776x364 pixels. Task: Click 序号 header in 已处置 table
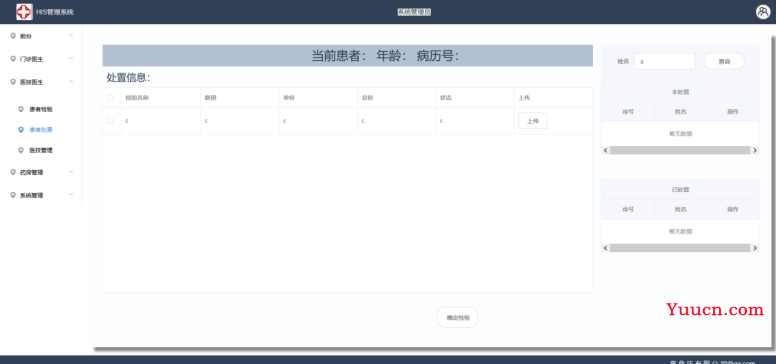628,209
